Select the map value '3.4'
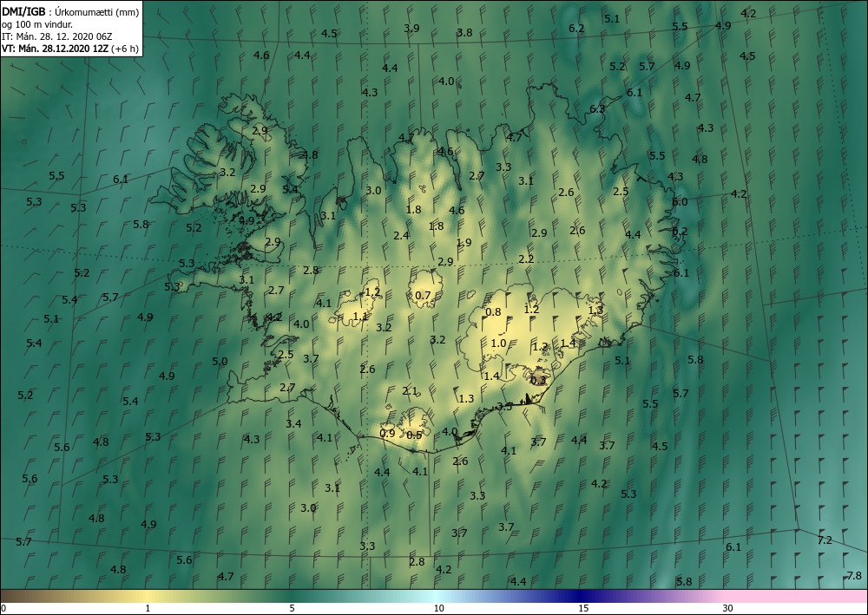This screenshot has width=868, height=615. 293,423
